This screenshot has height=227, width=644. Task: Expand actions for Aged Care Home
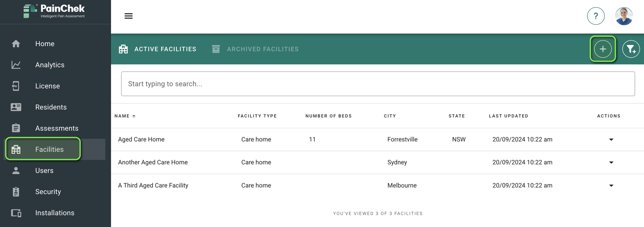(x=611, y=140)
